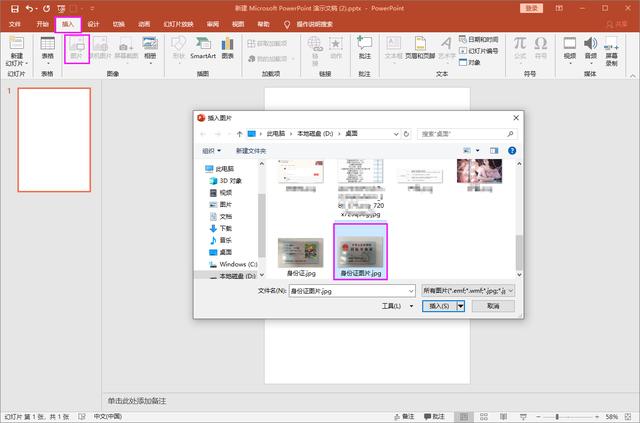Toggle the preview pane in dialog
The height and width of the screenshot is (423, 640).
[494, 150]
